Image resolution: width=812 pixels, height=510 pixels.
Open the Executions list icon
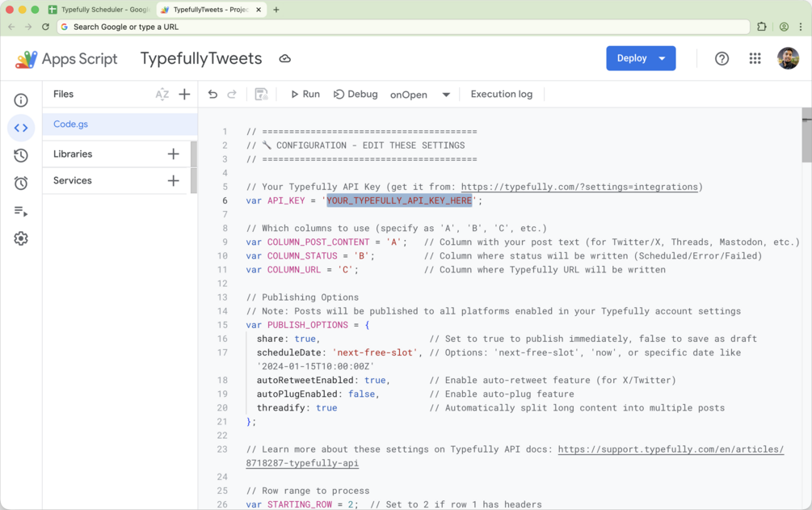click(x=21, y=211)
